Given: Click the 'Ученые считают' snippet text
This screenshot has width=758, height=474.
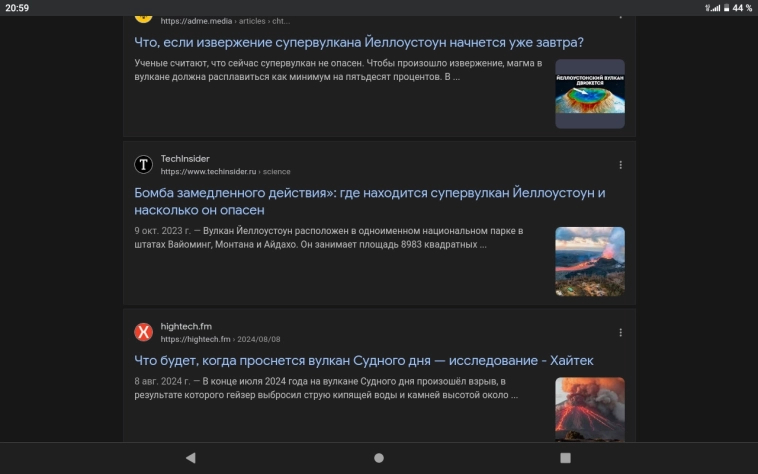Looking at the screenshot, I should (338, 70).
